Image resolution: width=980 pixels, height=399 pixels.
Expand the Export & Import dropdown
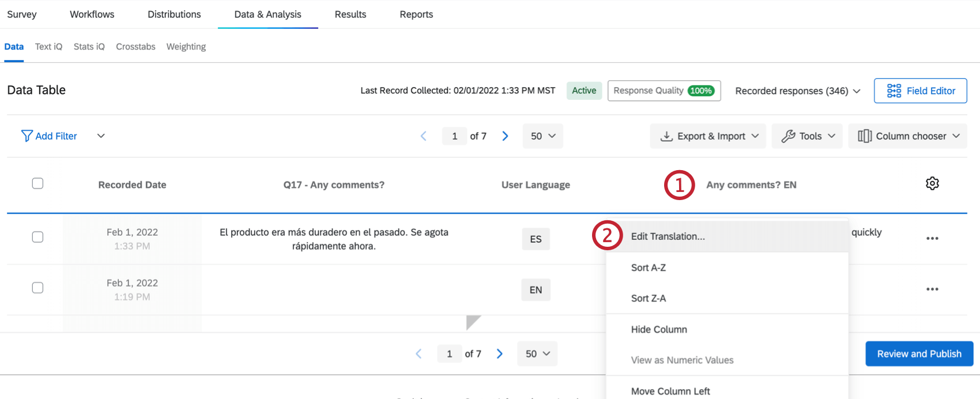(x=708, y=136)
